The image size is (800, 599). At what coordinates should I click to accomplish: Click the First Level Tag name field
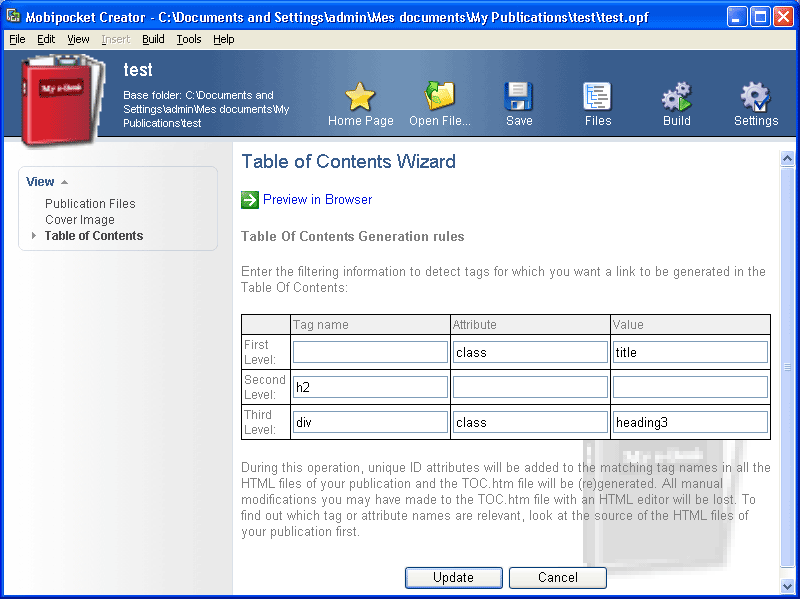click(370, 352)
